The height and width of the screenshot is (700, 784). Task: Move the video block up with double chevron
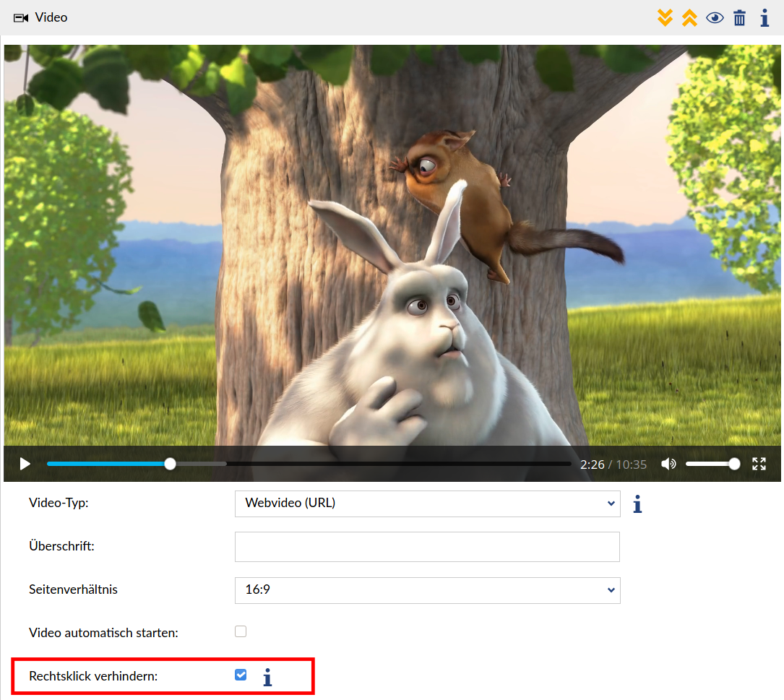tap(689, 18)
